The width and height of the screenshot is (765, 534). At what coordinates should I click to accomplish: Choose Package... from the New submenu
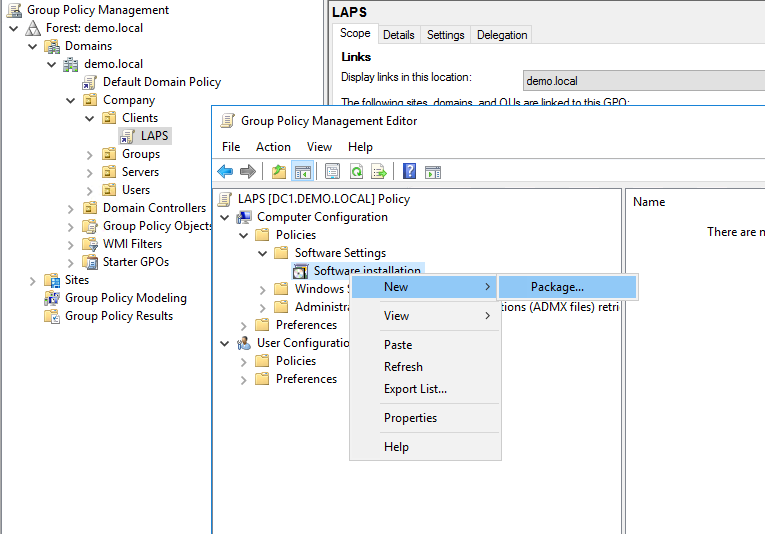(557, 287)
